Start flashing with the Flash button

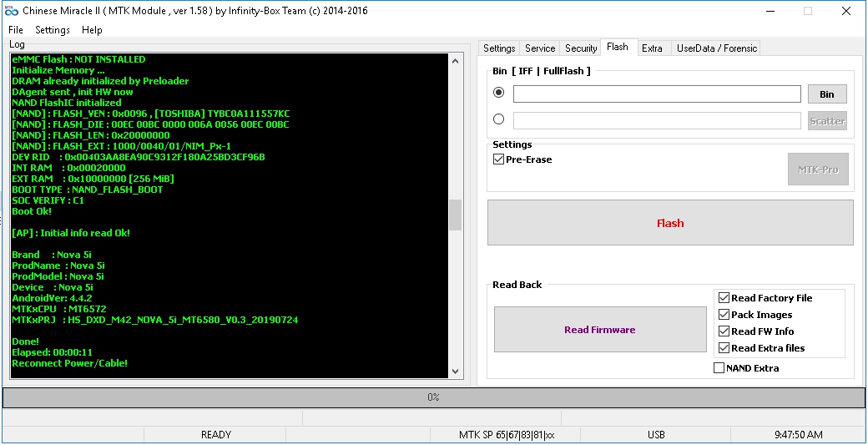tap(670, 223)
